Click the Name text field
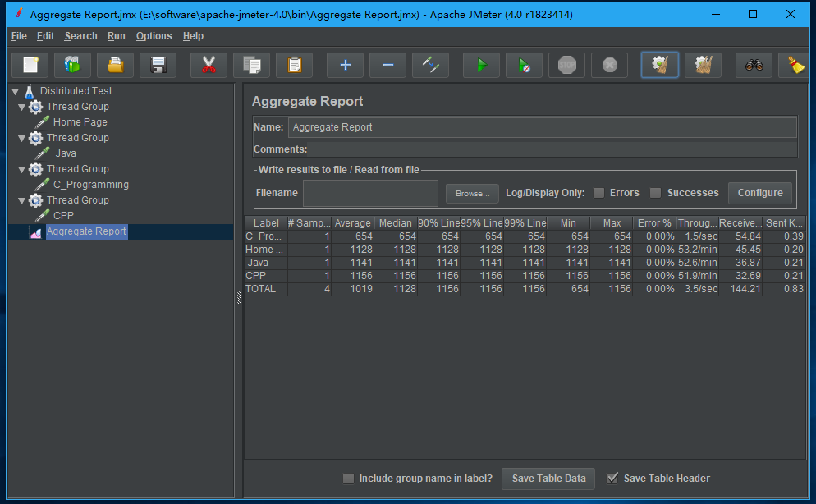 [x=543, y=127]
